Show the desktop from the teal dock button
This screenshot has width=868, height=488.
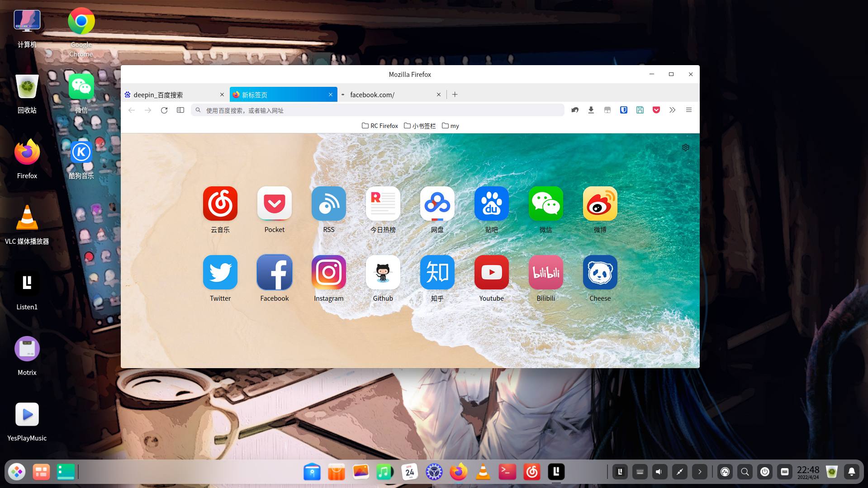[x=66, y=472]
